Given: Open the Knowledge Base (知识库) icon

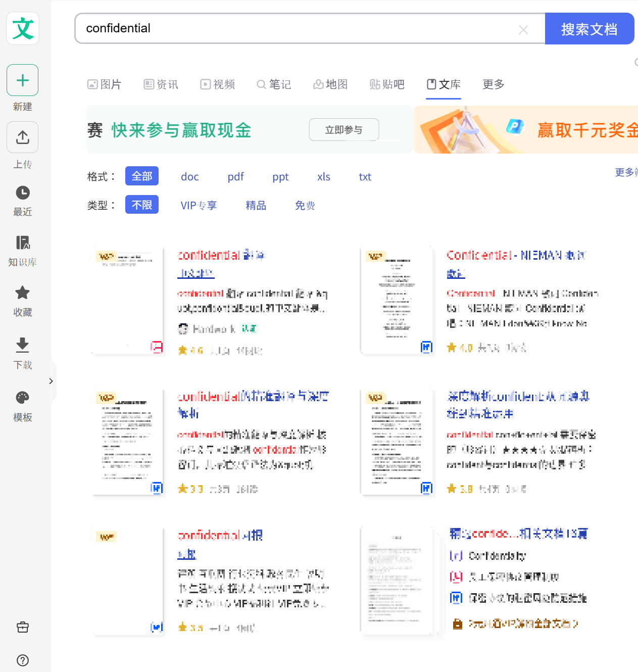Looking at the screenshot, I should 22,243.
